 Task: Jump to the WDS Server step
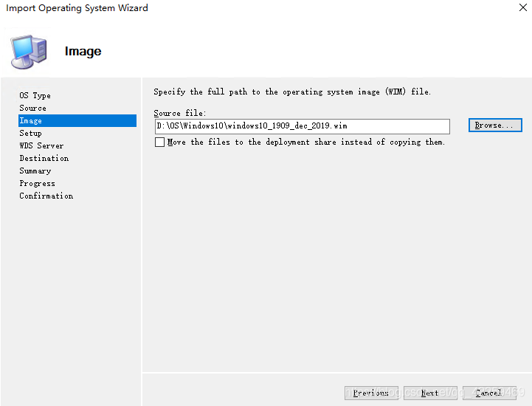click(41, 145)
